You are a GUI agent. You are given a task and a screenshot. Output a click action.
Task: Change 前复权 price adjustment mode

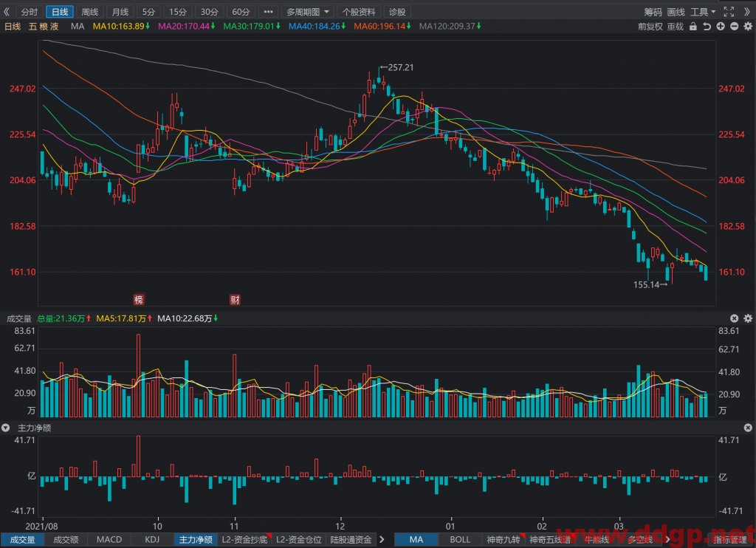click(650, 27)
